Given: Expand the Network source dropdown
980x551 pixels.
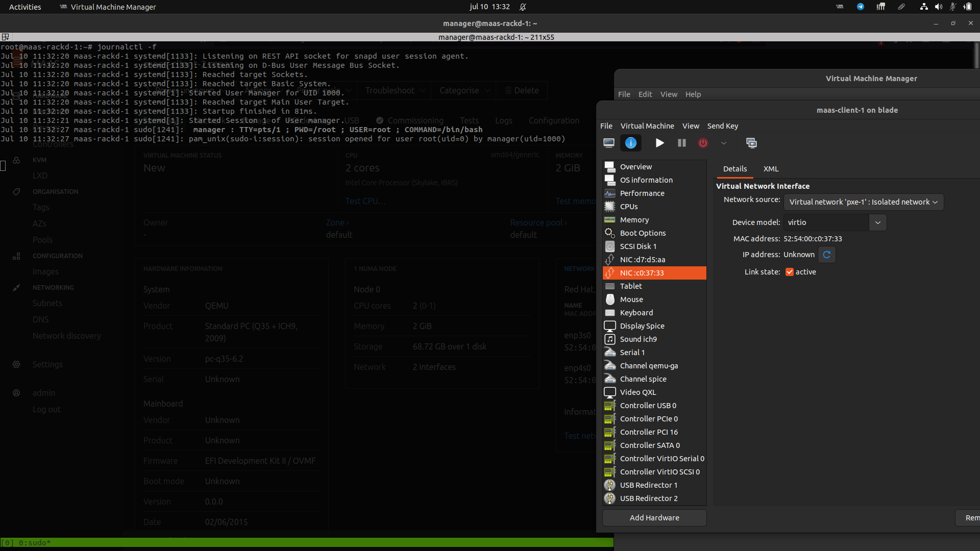Looking at the screenshot, I should (863, 202).
